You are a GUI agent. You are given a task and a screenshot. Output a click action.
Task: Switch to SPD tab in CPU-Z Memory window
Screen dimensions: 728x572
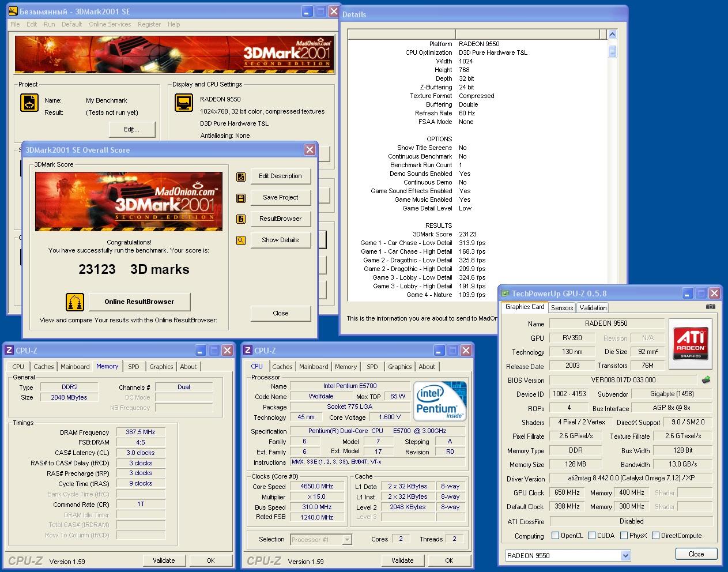(134, 367)
